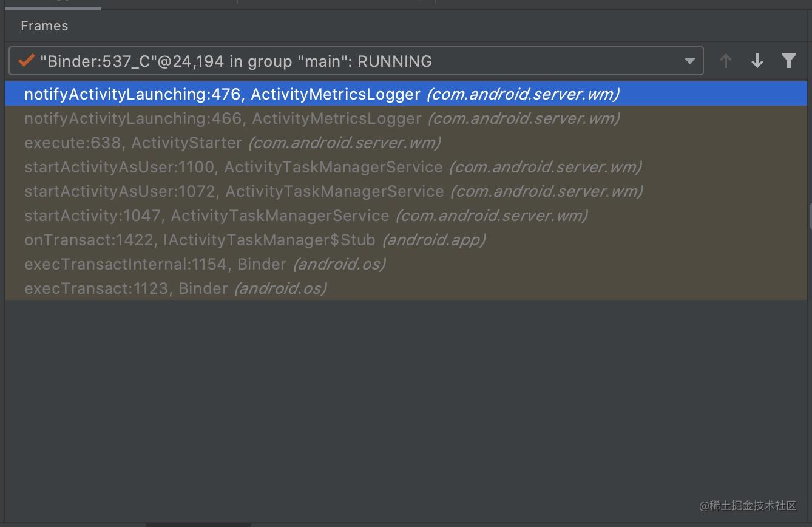Click the horizontal scrollbar thumb at bottom
Screen dimensions: 812x527
(198, 525)
